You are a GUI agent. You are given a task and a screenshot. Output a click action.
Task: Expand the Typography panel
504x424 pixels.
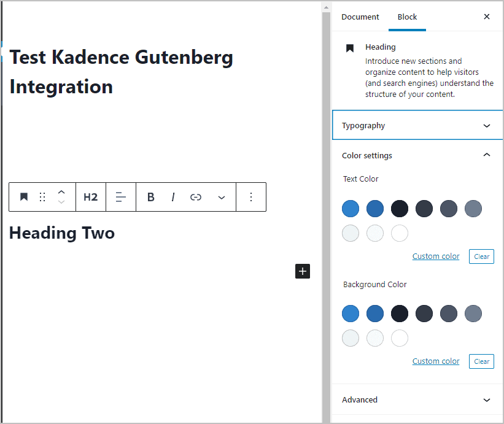(417, 125)
